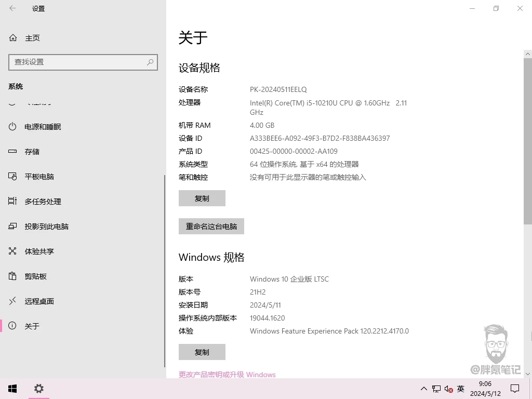Show hidden tray icons chevron
This screenshot has height=399, width=532.
[424, 389]
